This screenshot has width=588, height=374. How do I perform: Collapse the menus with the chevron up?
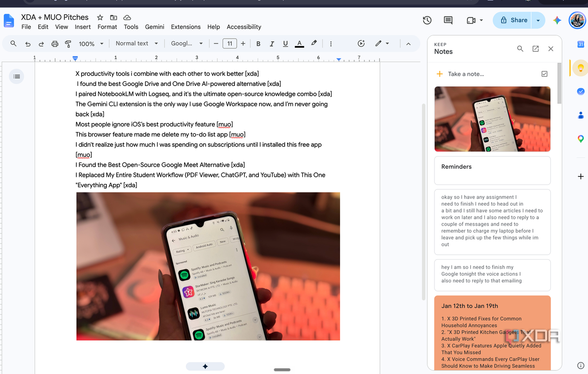tap(408, 44)
